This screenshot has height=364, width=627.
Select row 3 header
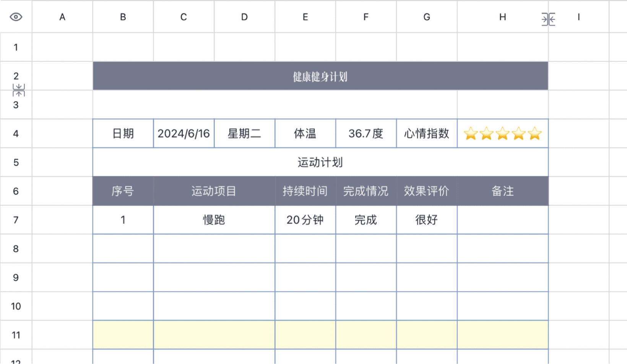[x=16, y=105]
